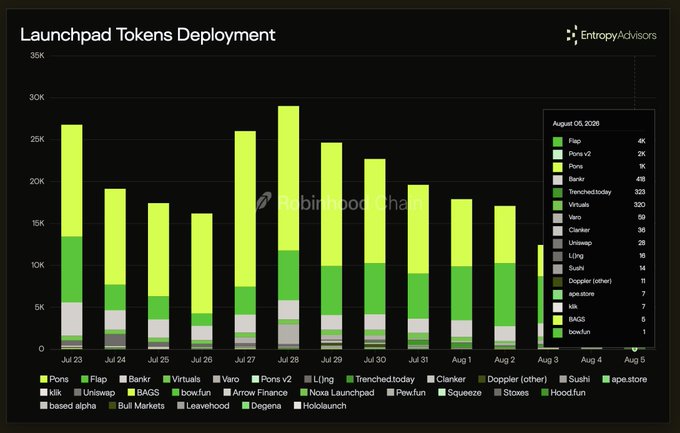Click the Pons segment of the Jul 26 bar
Image resolution: width=680 pixels, height=433 pixels.
(202, 263)
